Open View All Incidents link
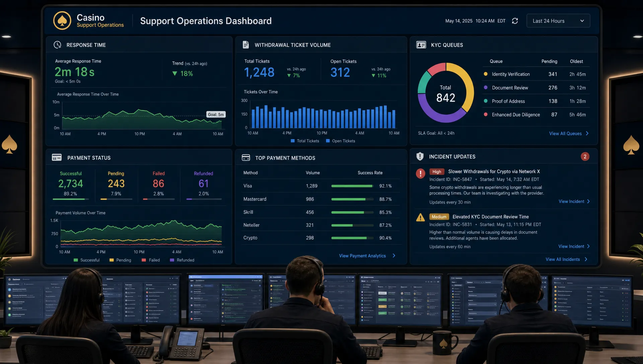This screenshot has height=364, width=643. 563,259
